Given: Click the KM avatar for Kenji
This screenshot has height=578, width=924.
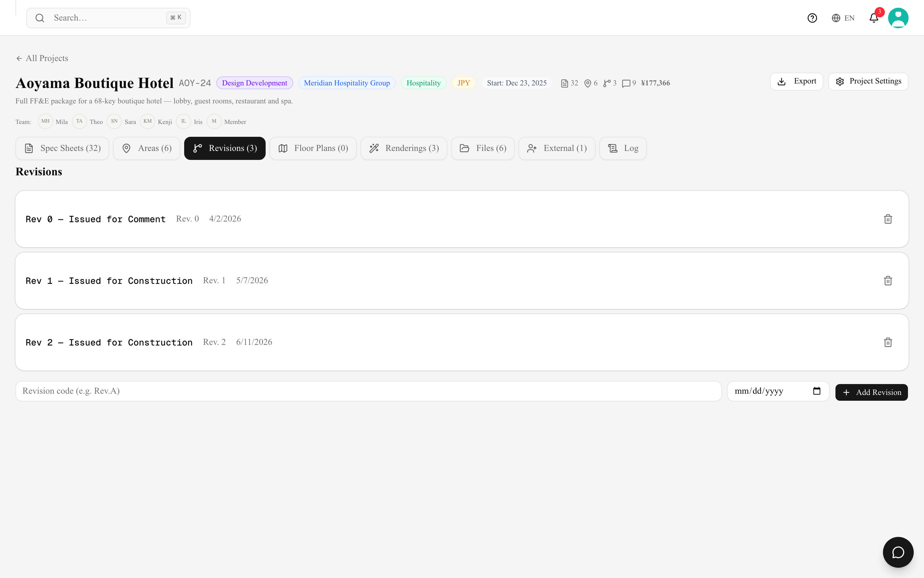Looking at the screenshot, I should tap(147, 121).
